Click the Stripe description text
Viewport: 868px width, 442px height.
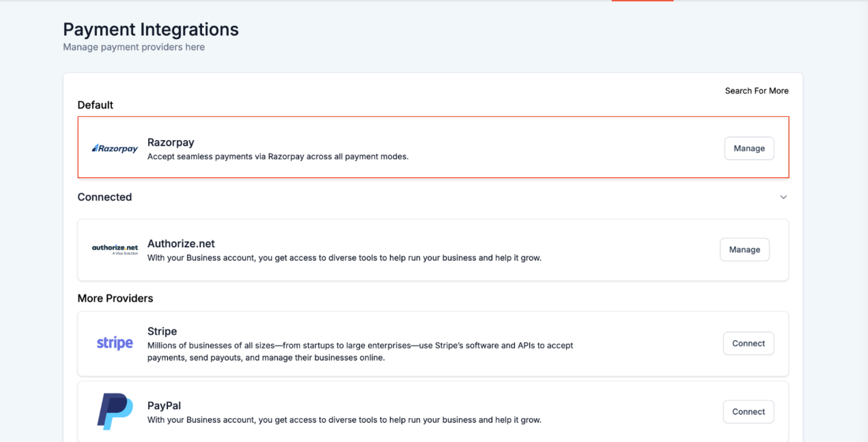(360, 351)
